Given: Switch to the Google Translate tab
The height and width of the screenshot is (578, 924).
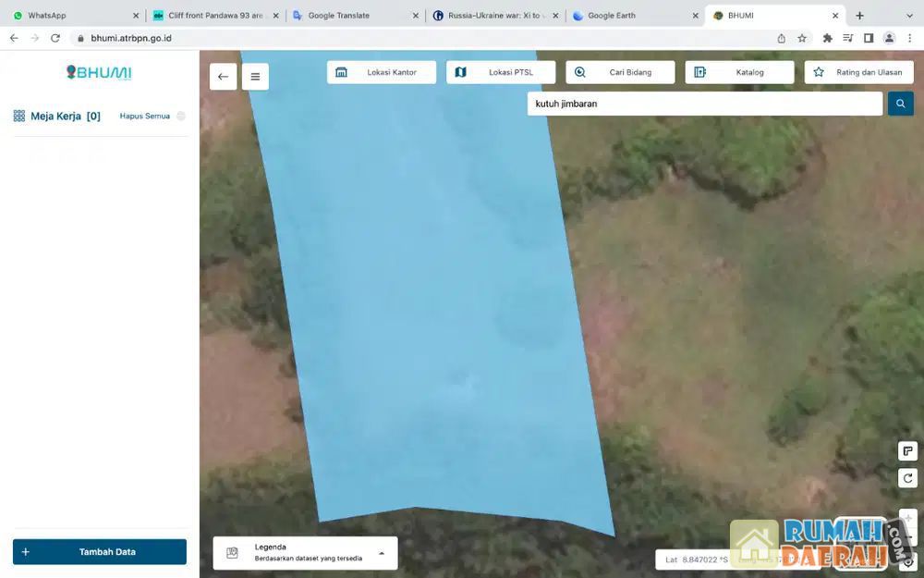Looking at the screenshot, I should [351, 16].
